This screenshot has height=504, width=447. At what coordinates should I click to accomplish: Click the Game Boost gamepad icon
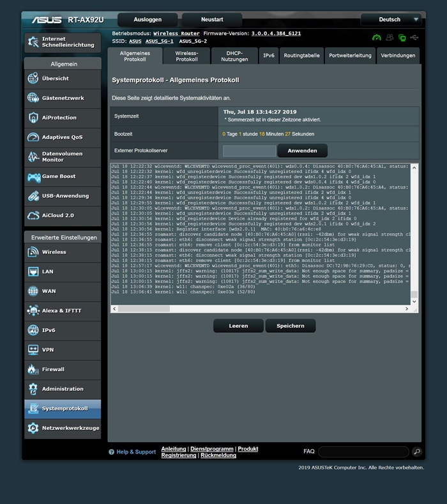pos(33,176)
